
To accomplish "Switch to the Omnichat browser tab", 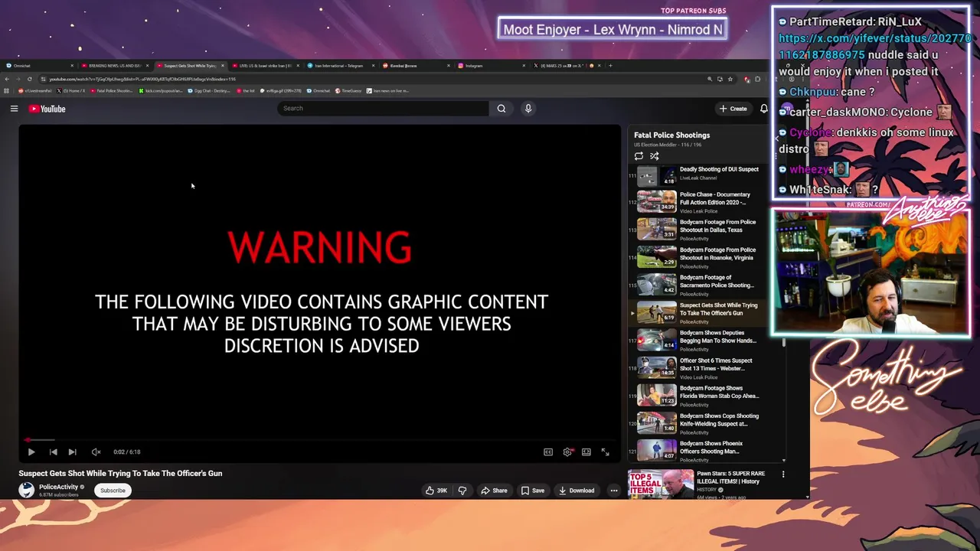I will tap(38, 66).
